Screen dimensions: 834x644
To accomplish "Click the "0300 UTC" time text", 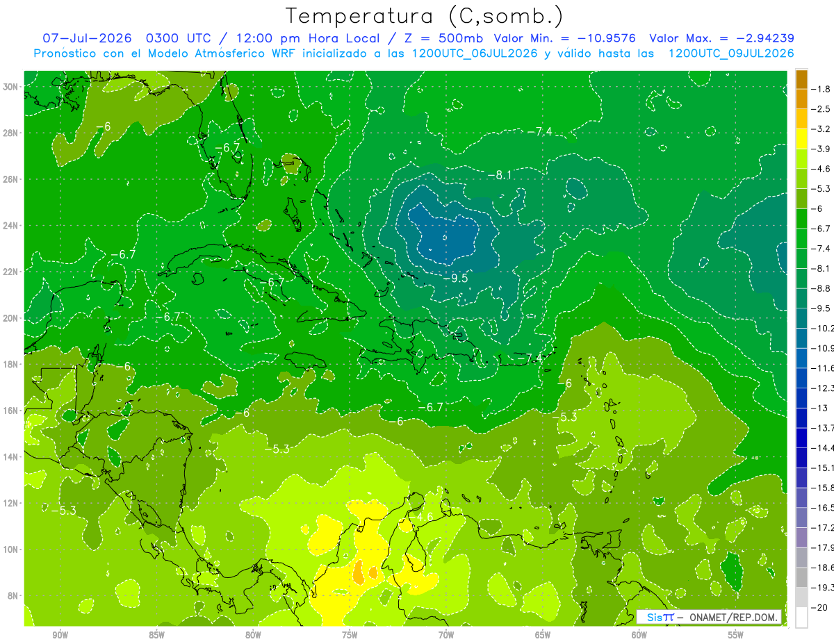I will pos(179,38).
